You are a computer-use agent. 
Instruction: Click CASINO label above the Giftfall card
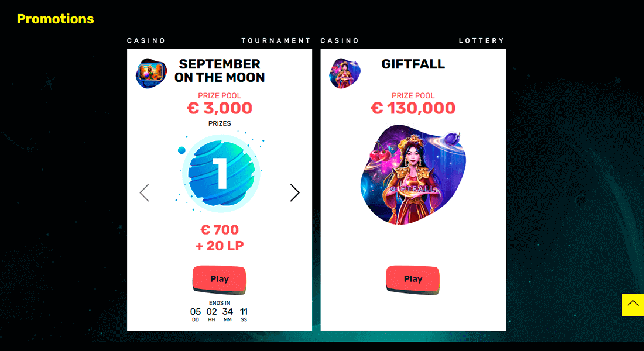click(x=340, y=40)
